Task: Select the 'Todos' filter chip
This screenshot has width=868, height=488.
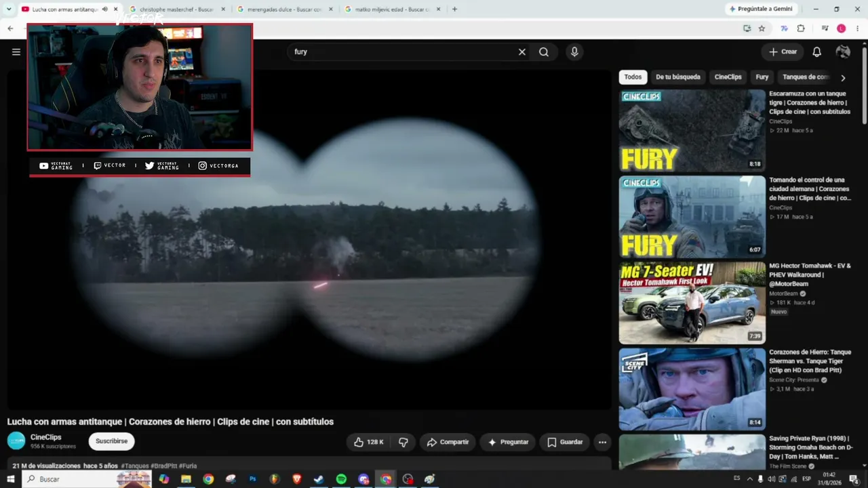Action: click(633, 77)
